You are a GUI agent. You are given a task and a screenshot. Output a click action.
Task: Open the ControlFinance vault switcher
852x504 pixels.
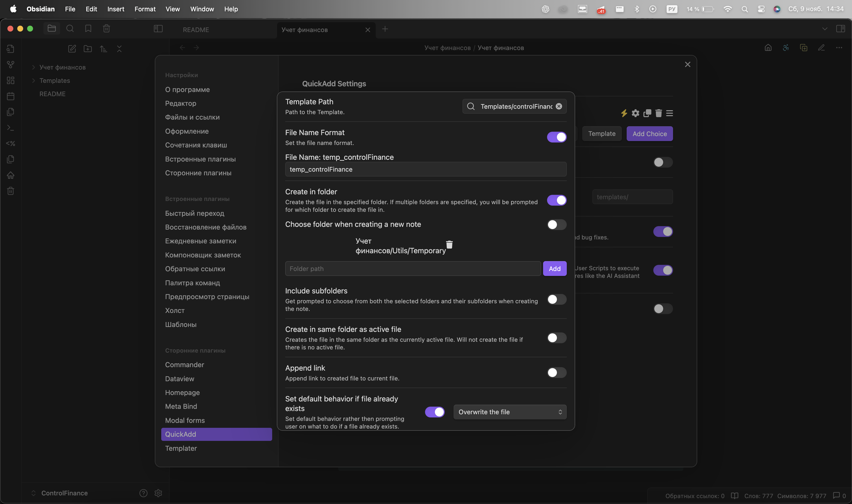click(64, 493)
